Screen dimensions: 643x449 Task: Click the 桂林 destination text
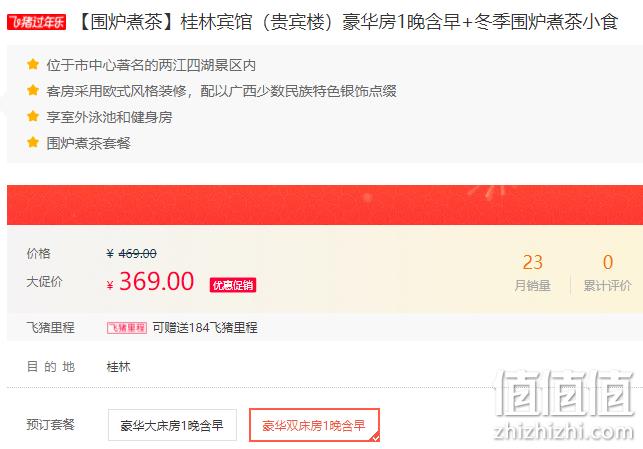coord(119,366)
